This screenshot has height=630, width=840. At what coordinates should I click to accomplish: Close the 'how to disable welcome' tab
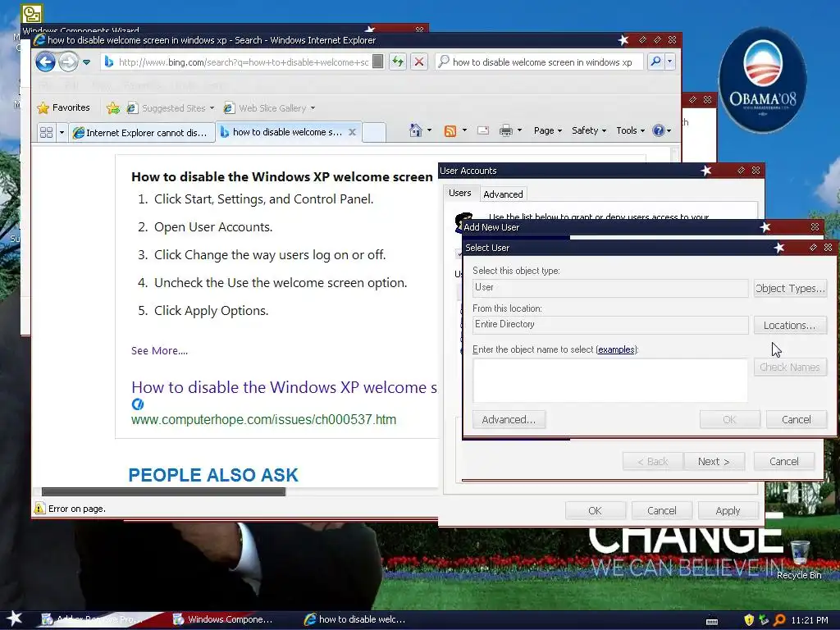tap(352, 132)
